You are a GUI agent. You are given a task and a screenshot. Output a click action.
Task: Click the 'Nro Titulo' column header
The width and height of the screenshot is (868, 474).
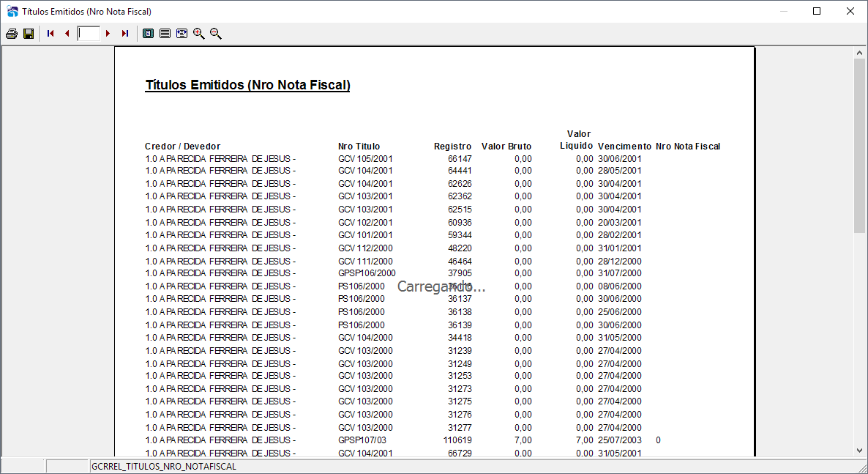click(x=359, y=147)
